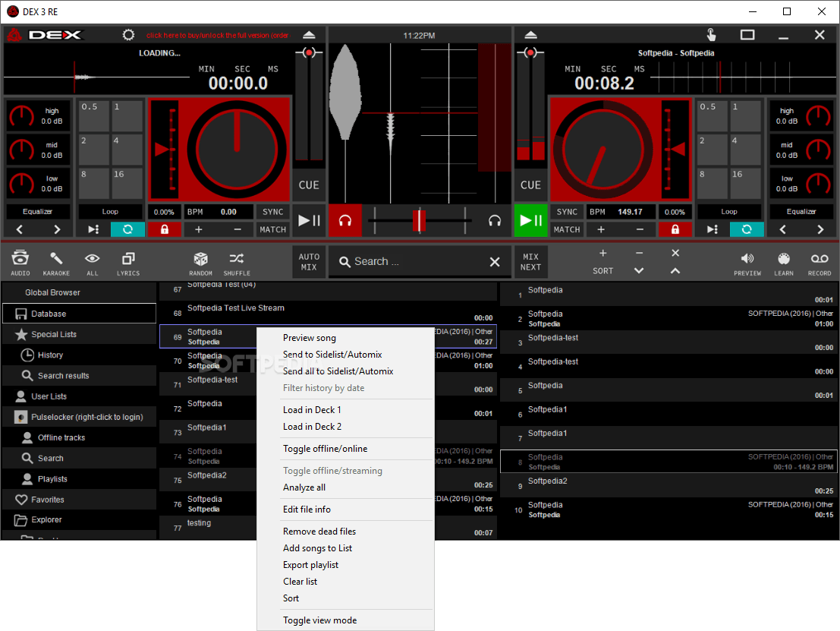Screen dimensions: 840x631
Task: Toggle left deck headphone cue
Action: click(x=345, y=221)
